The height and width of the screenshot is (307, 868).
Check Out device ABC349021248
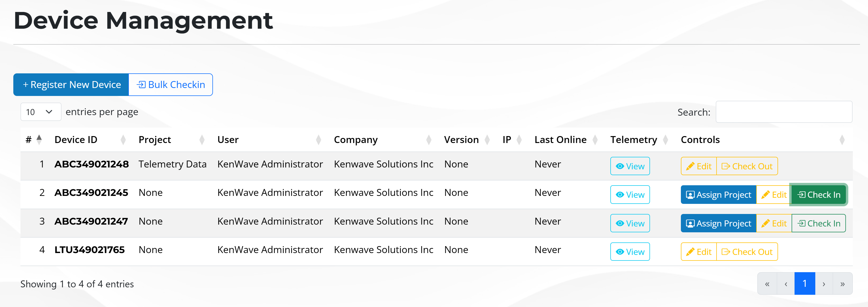pos(747,166)
